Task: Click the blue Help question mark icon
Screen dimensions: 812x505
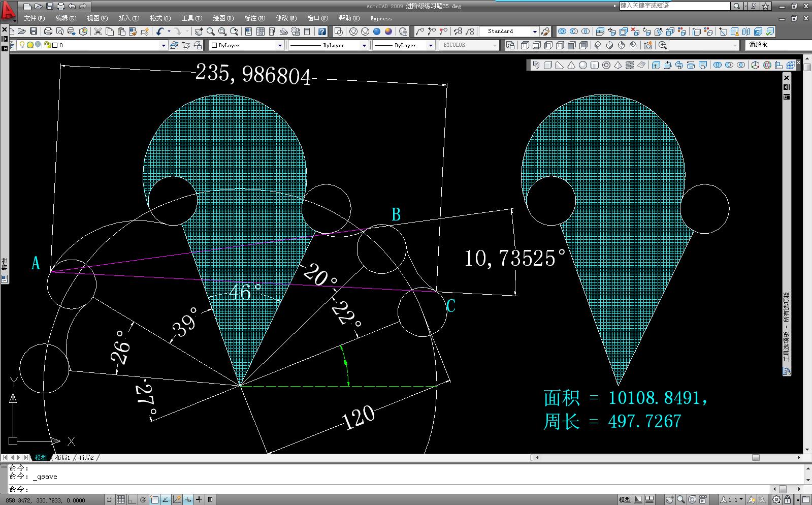Action: (x=322, y=31)
